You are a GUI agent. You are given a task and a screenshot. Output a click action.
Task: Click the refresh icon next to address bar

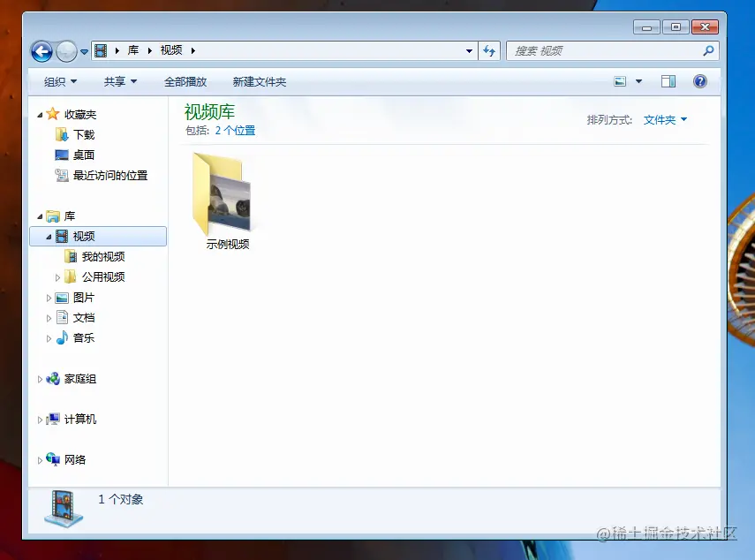[x=489, y=50]
